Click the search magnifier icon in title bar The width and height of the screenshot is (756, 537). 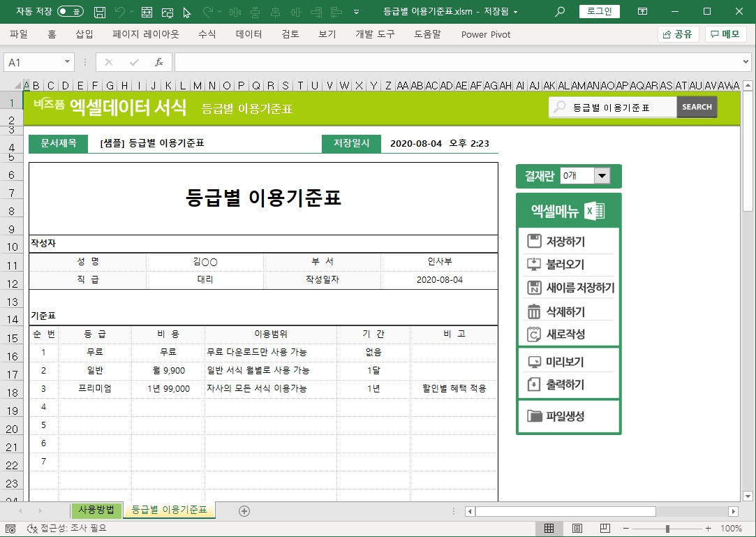pyautogui.click(x=559, y=12)
